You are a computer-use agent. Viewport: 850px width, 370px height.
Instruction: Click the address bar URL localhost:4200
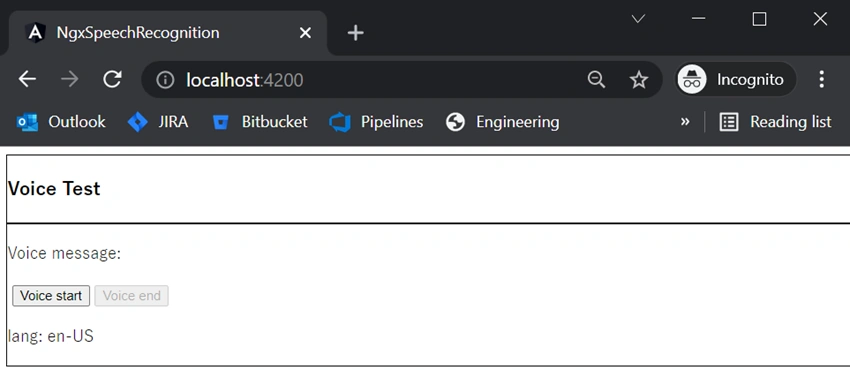[x=245, y=80]
